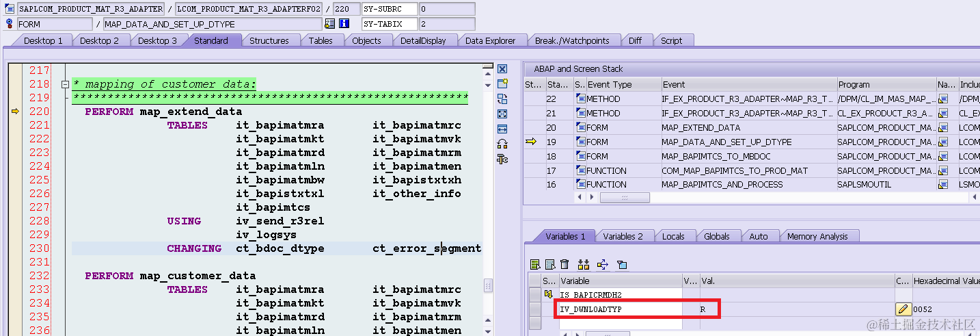Close the source code tool panel
This screenshot has height=336, width=980.
pyautogui.click(x=502, y=69)
